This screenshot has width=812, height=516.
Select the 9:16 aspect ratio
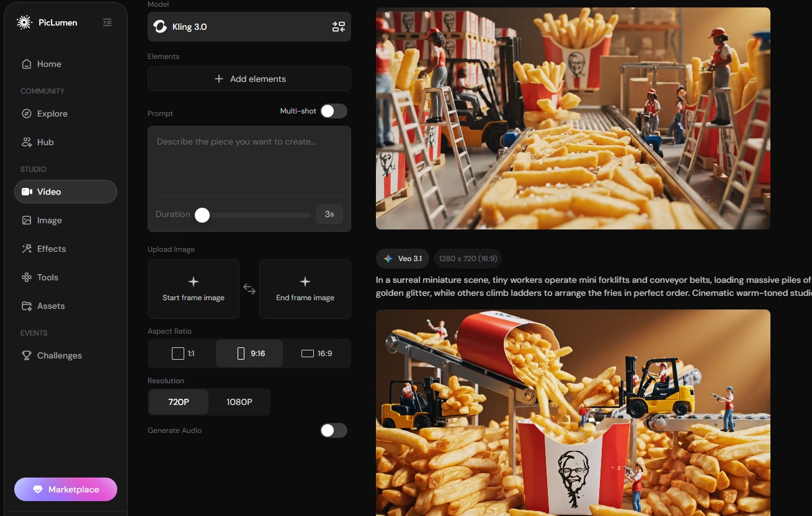point(249,354)
